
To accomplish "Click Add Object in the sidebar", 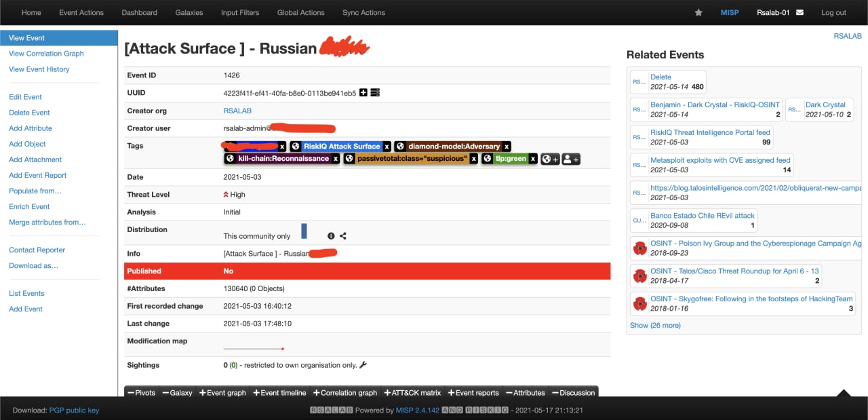I will [x=27, y=144].
